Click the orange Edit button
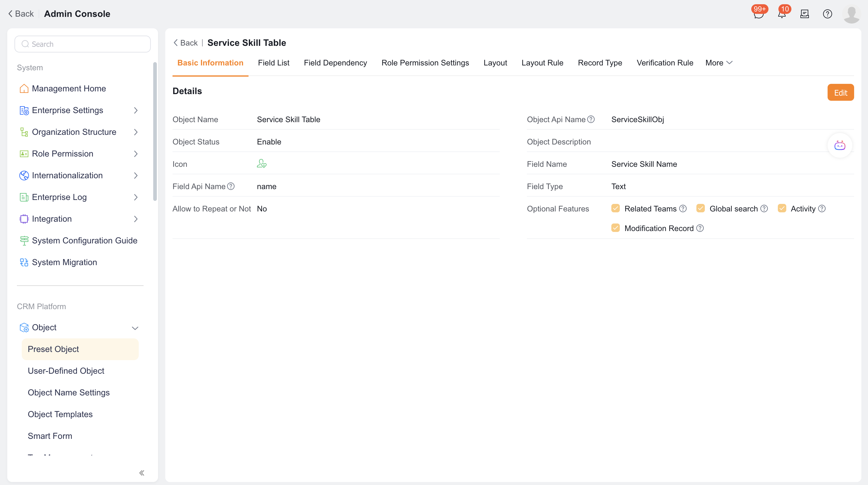868x485 pixels. pos(840,93)
